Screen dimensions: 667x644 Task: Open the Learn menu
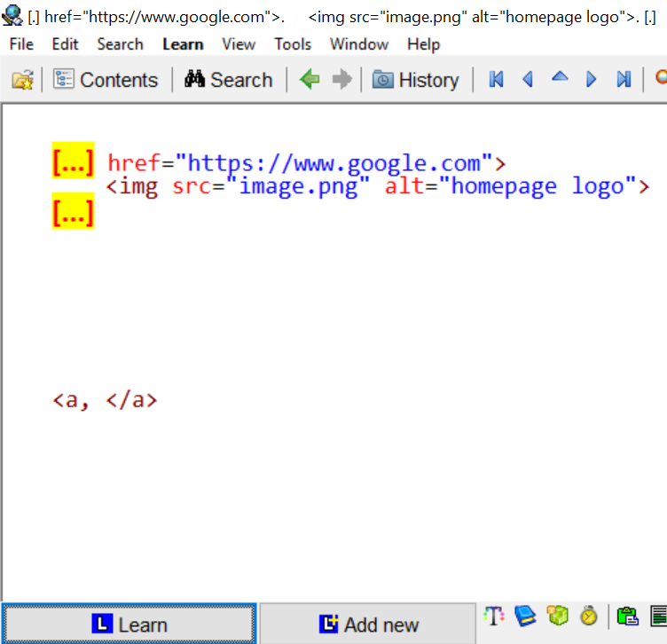pyautogui.click(x=183, y=44)
